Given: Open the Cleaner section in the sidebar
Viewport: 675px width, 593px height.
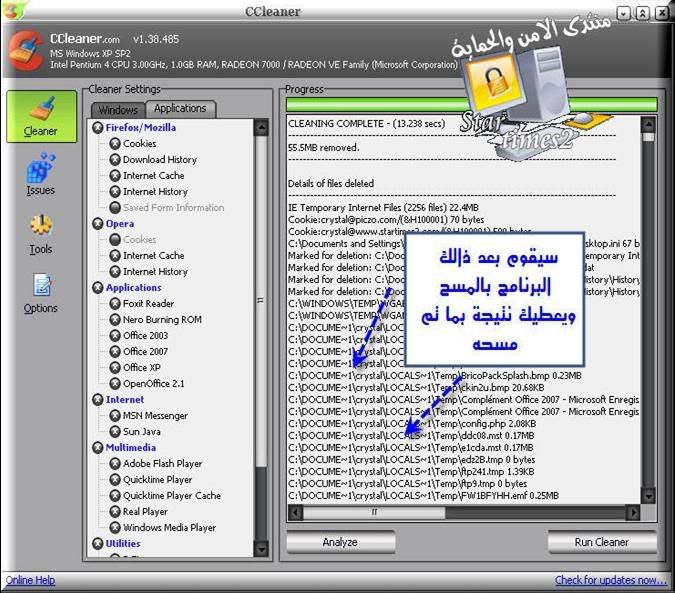Looking at the screenshot, I should point(41,116).
